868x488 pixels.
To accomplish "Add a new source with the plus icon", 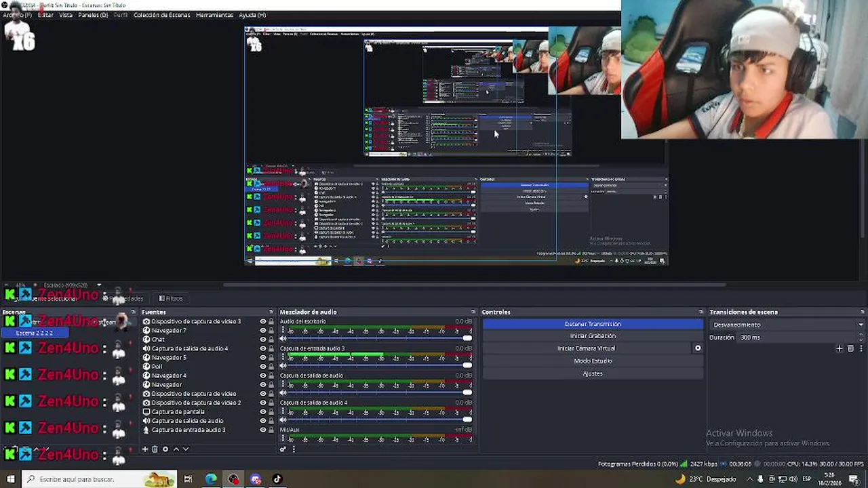I will click(x=144, y=449).
